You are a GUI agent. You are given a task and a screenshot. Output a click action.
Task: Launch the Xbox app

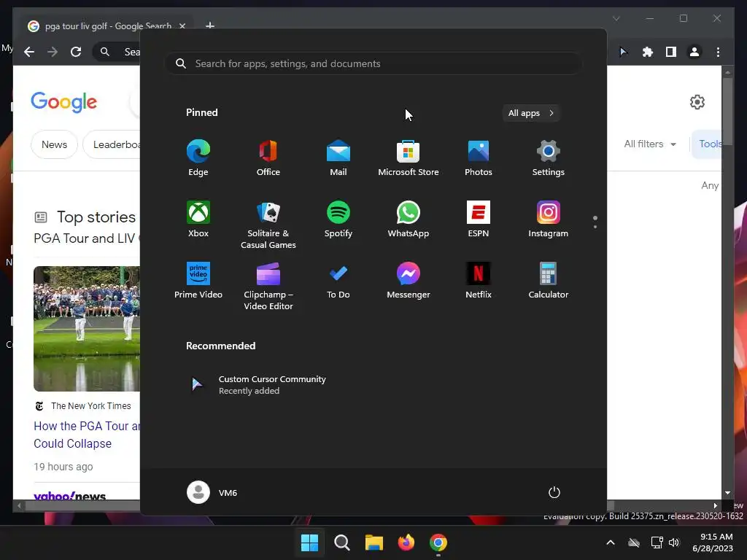coord(198,219)
